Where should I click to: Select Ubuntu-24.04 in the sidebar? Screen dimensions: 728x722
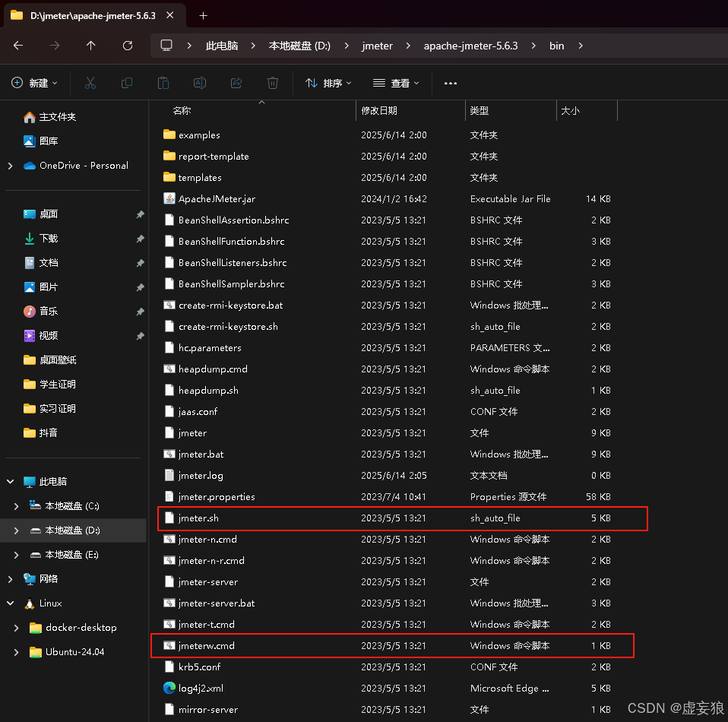(x=74, y=652)
